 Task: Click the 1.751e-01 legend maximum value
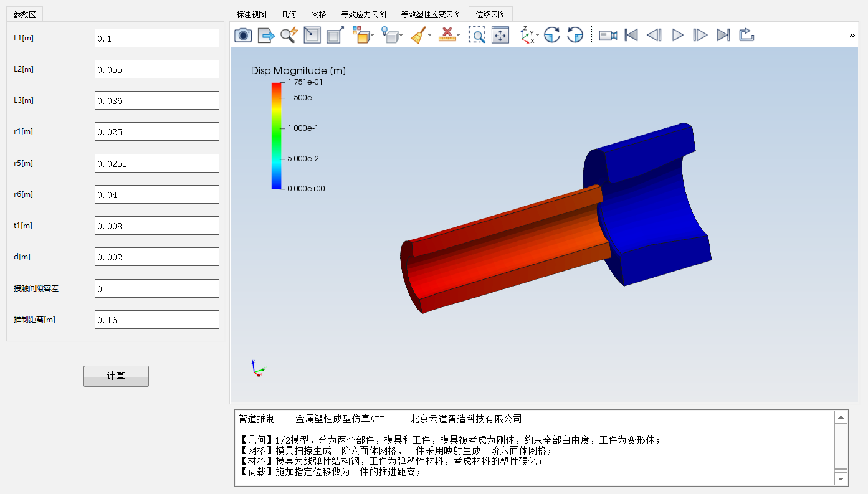click(x=305, y=82)
